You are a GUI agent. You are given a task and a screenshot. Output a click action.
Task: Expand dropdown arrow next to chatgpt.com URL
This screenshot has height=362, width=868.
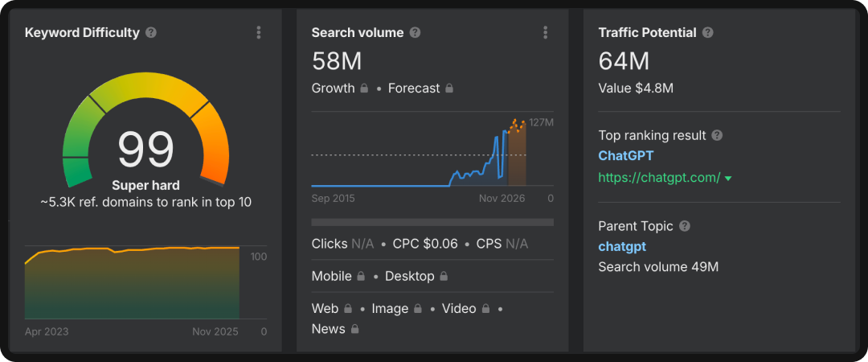point(728,179)
